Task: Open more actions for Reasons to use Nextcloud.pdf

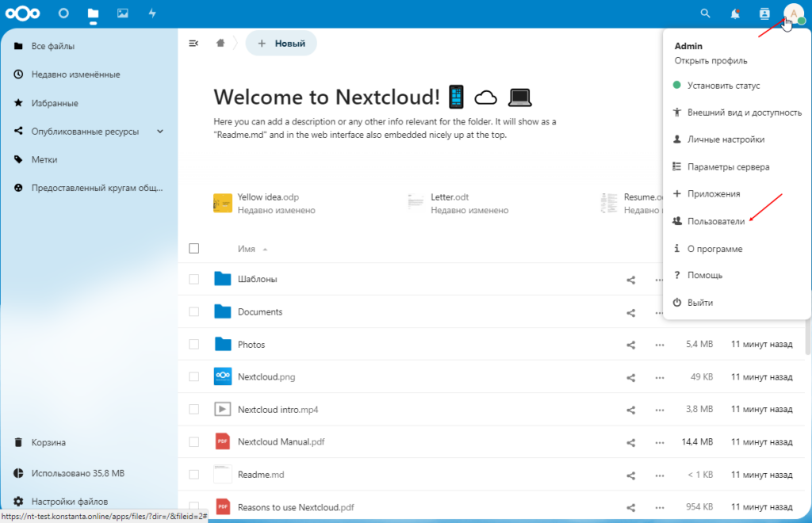Action: (x=659, y=507)
